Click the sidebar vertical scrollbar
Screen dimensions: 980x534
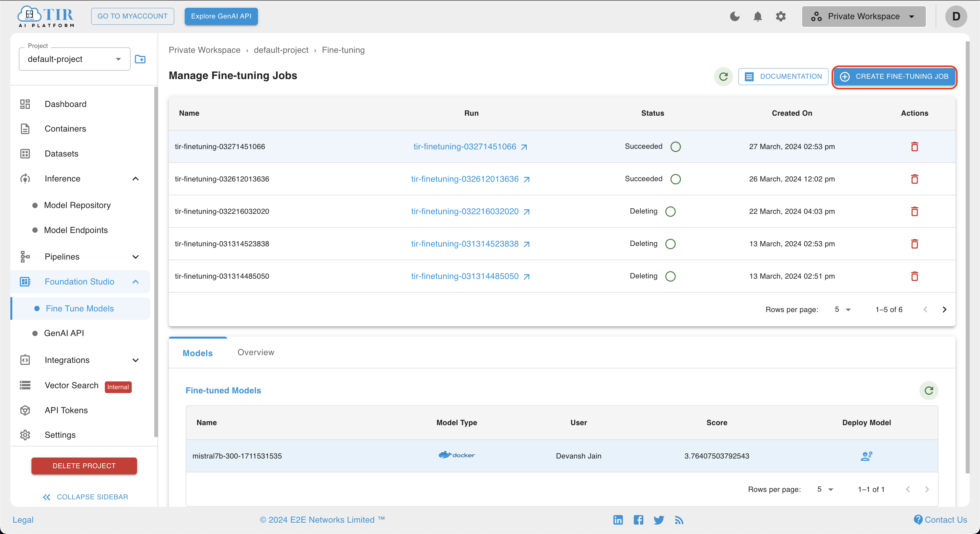(156, 262)
